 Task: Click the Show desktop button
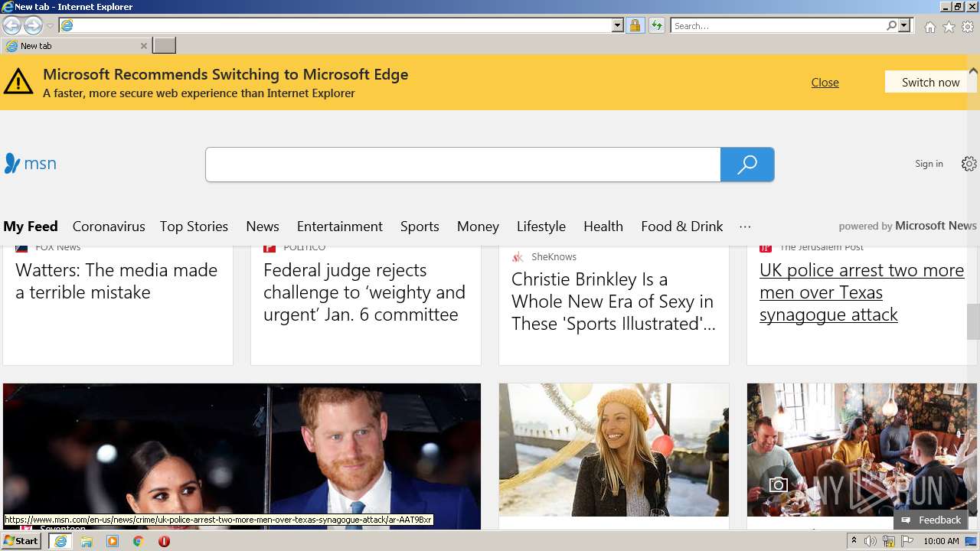(971, 541)
